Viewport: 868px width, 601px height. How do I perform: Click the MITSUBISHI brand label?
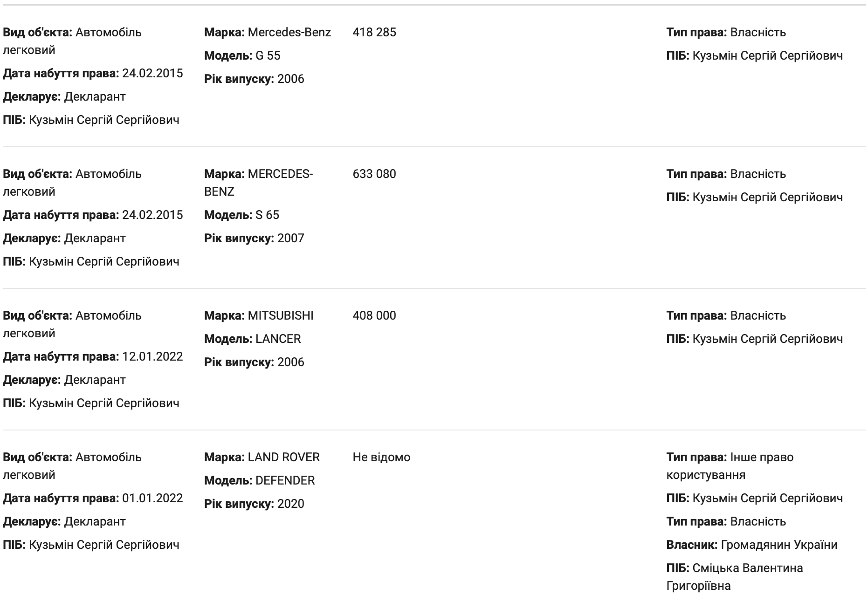pyautogui.click(x=280, y=315)
